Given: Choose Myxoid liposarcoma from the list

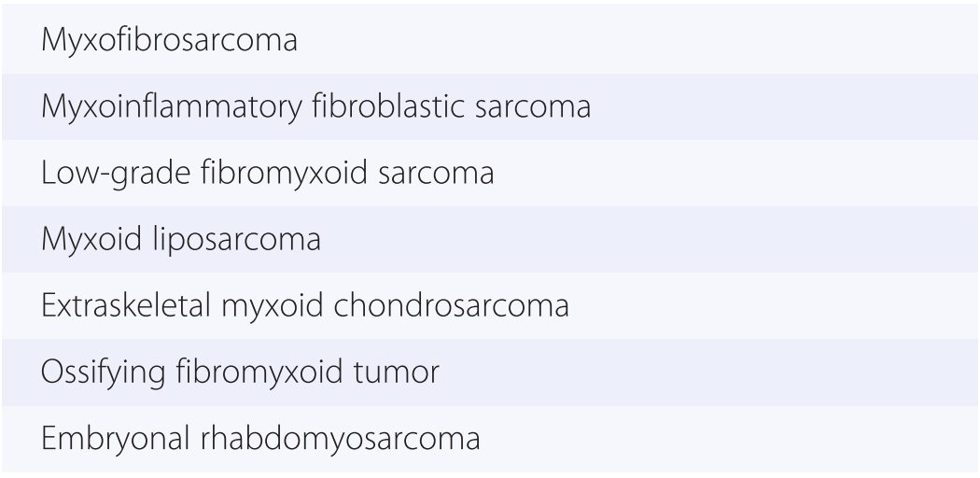Looking at the screenshot, I should tap(181, 240).
